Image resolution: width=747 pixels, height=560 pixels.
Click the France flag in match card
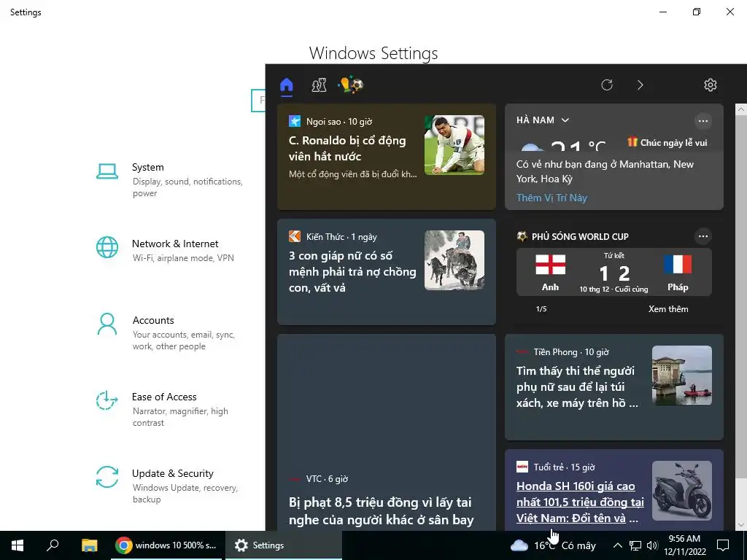point(678,265)
